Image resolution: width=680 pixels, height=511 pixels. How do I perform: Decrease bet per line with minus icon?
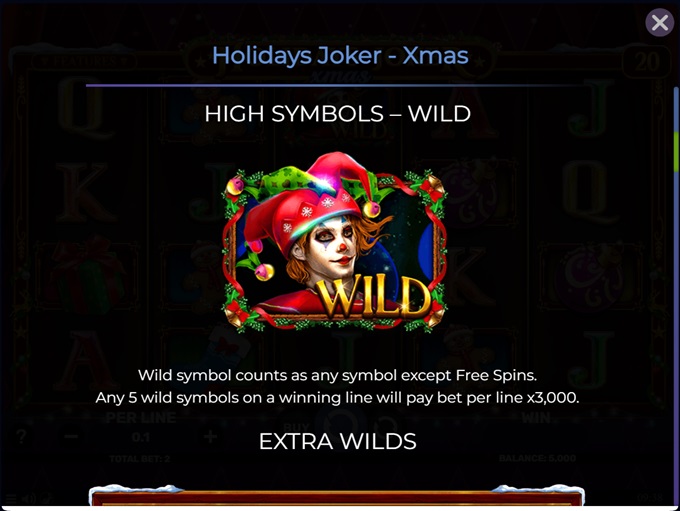click(72, 436)
